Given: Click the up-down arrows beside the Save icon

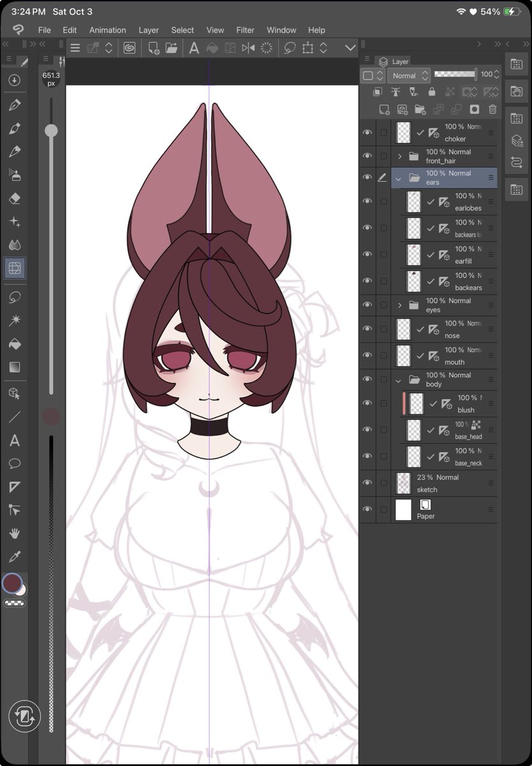Looking at the screenshot, I should [x=108, y=48].
